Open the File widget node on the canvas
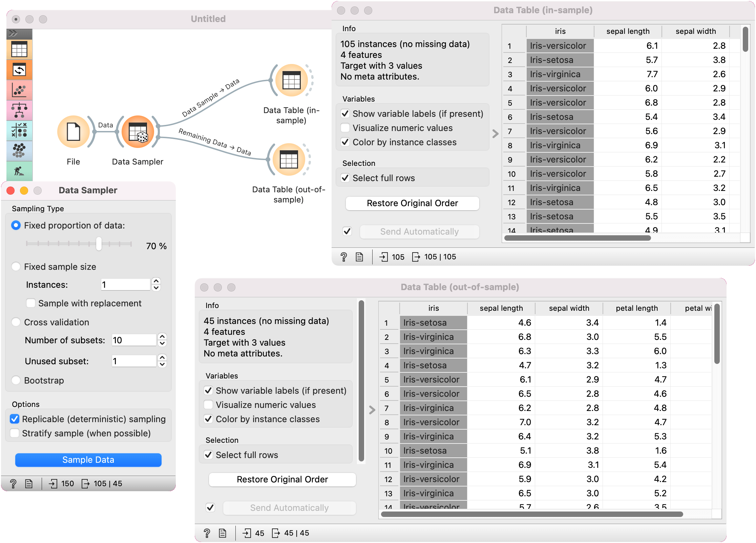The width and height of the screenshot is (756, 543). click(73, 132)
